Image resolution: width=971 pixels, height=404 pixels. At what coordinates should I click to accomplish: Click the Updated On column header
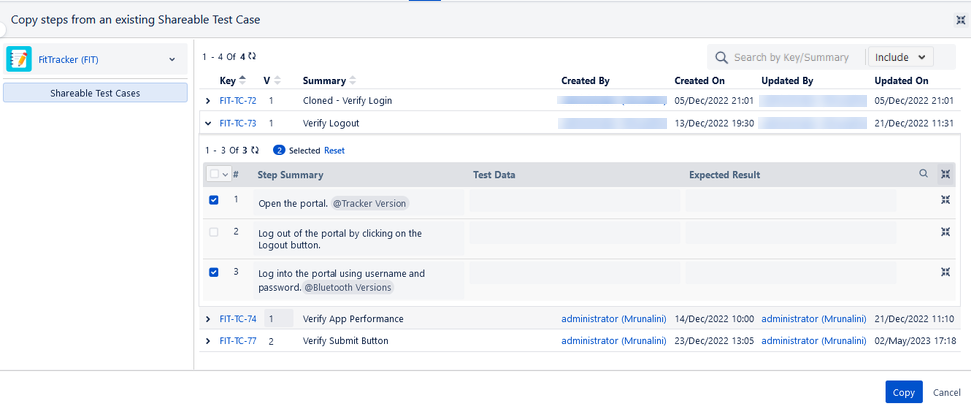(x=902, y=81)
